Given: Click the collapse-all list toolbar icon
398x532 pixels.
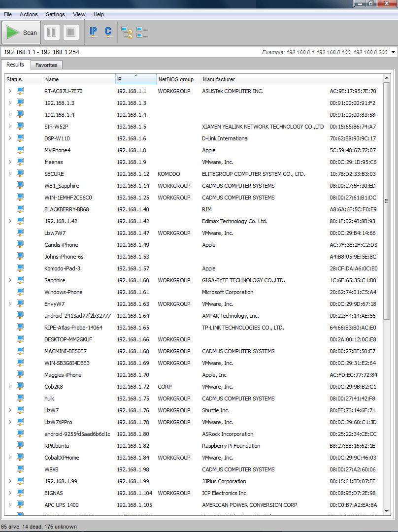Looking at the screenshot, I should (142, 33).
